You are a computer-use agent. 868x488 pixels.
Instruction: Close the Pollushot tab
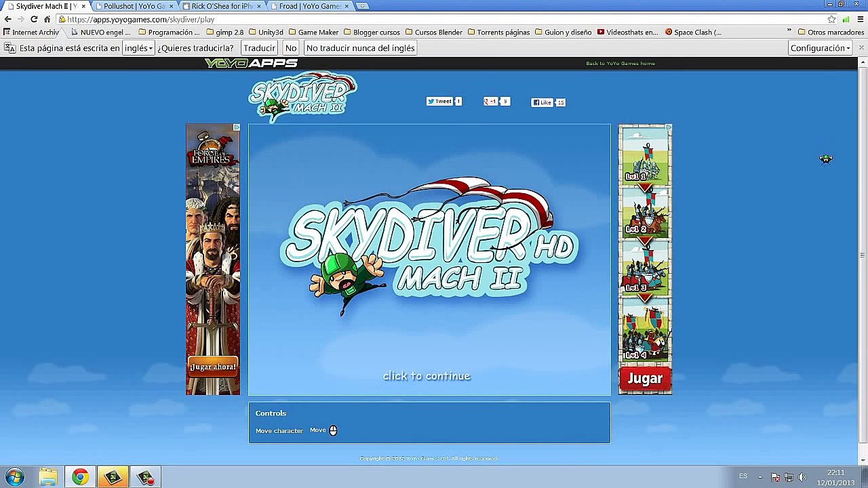click(x=171, y=6)
